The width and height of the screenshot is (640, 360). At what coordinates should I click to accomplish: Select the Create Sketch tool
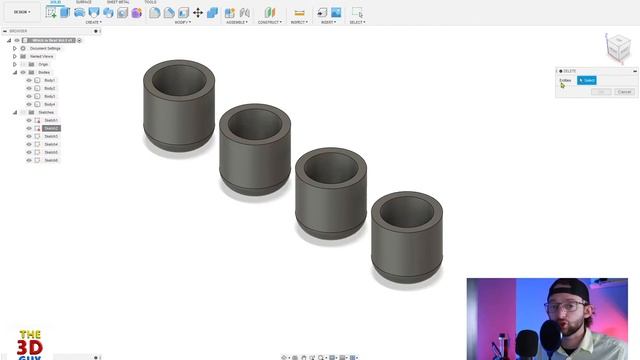[51, 12]
